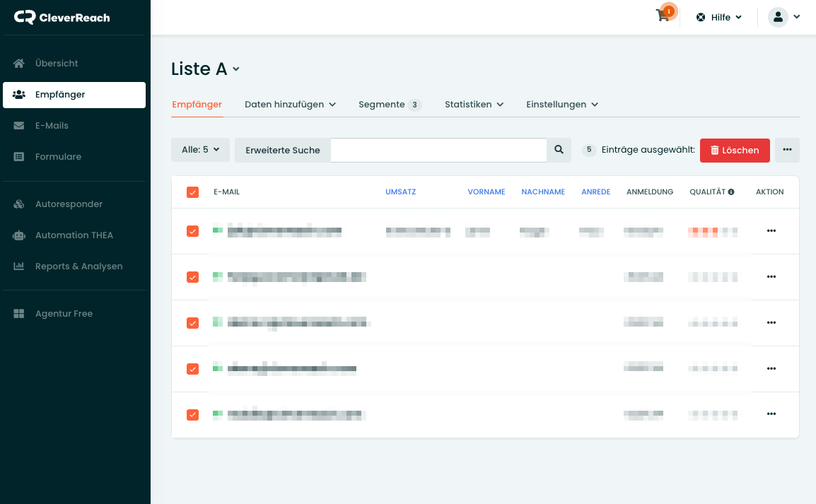Deselect the last recipient row checkbox
The width and height of the screenshot is (816, 504).
[x=192, y=415]
